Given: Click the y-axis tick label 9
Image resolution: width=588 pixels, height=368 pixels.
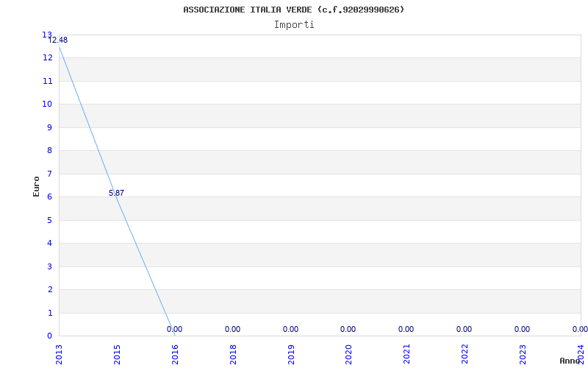Looking at the screenshot, I should [x=49, y=127].
